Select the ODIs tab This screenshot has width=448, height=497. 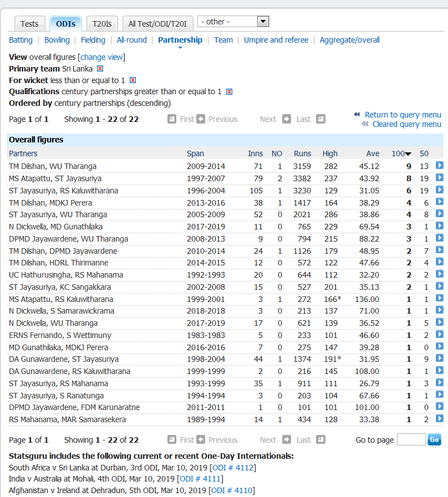tap(65, 24)
